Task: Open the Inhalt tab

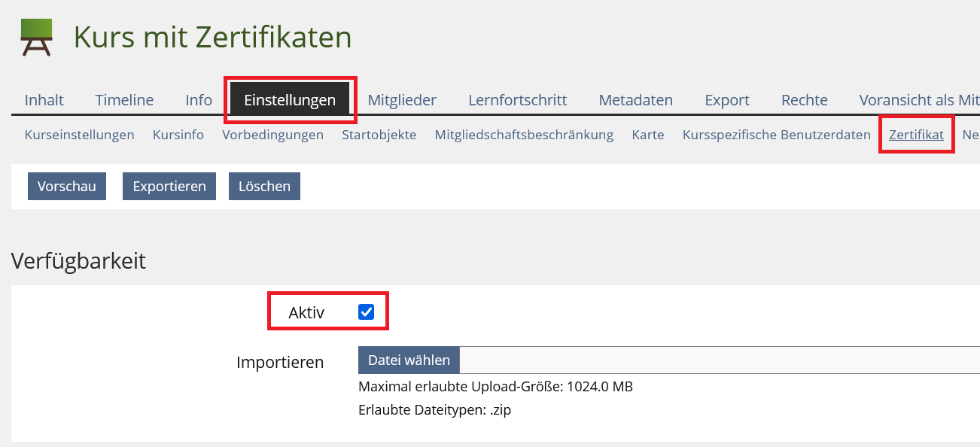Action: pos(44,100)
